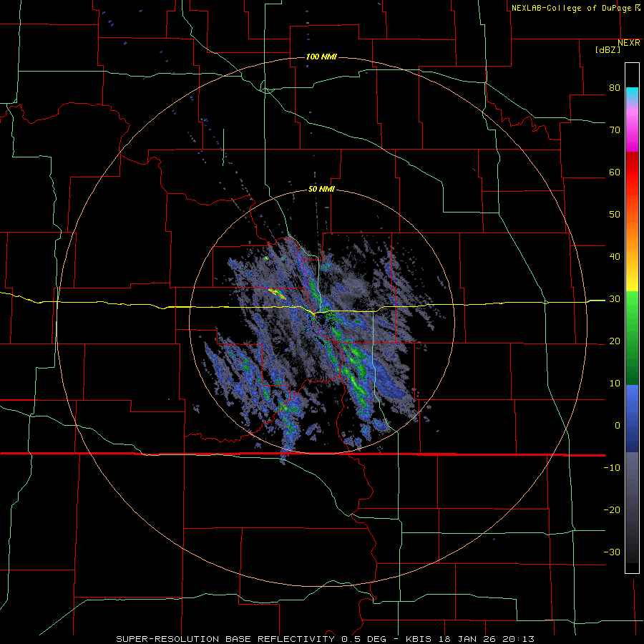Click the 0 dBZ scale value
The height and width of the screenshot is (644, 644).
618,426
